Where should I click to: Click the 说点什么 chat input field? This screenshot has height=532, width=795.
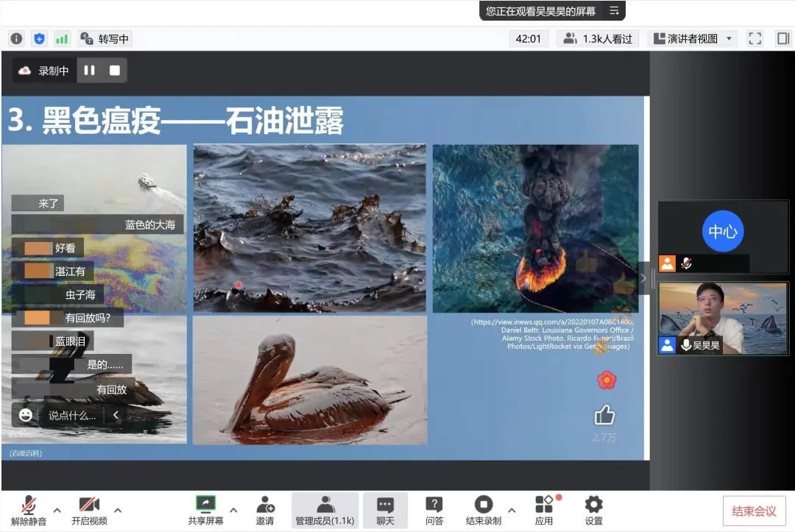[72, 416]
